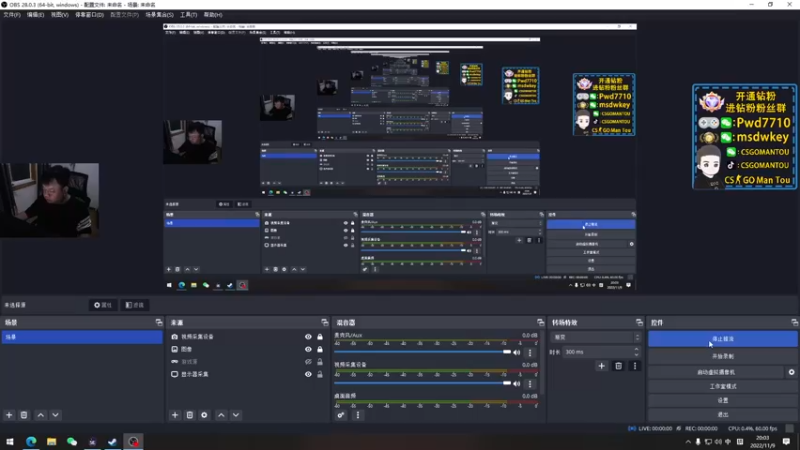Click 启动虚拟摄像机 virtual camera button
The image size is (800, 450).
click(x=716, y=372)
